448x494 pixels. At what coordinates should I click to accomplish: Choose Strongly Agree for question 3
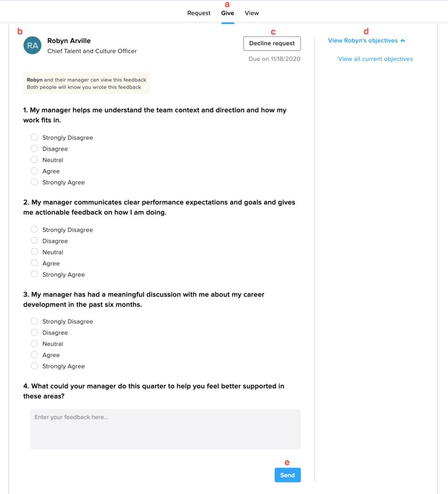(x=35, y=366)
